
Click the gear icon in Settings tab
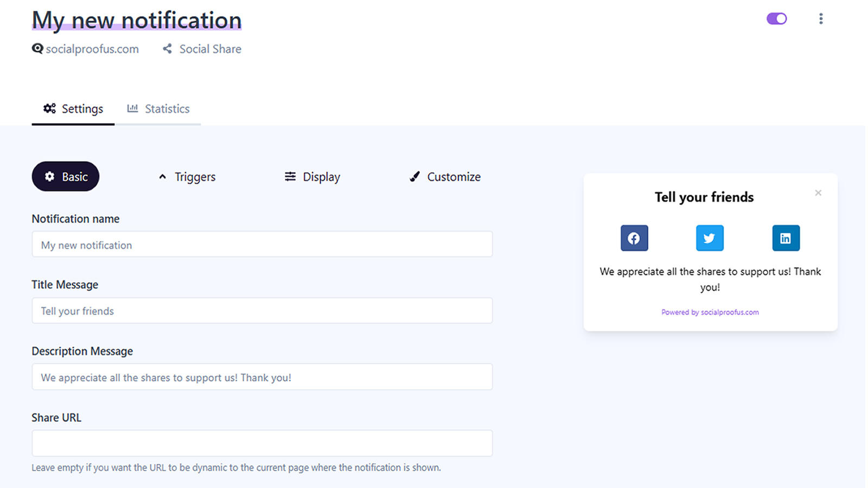(49, 108)
